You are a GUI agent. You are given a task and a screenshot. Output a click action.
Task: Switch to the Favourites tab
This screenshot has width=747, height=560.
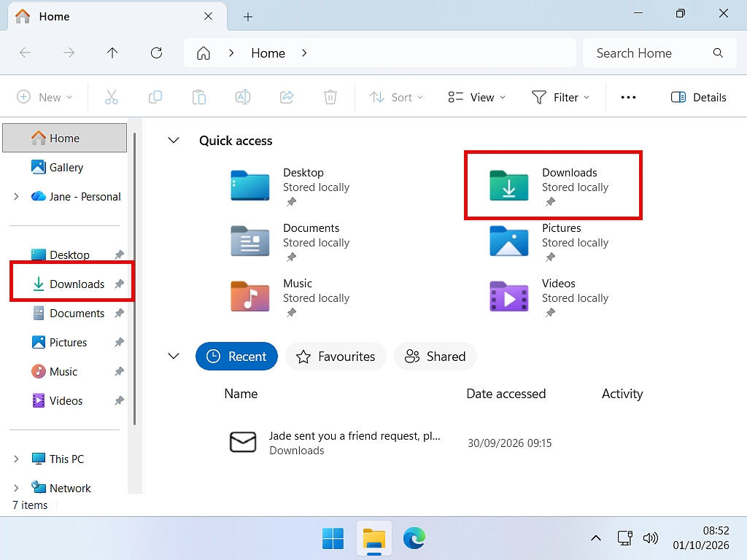click(x=336, y=356)
